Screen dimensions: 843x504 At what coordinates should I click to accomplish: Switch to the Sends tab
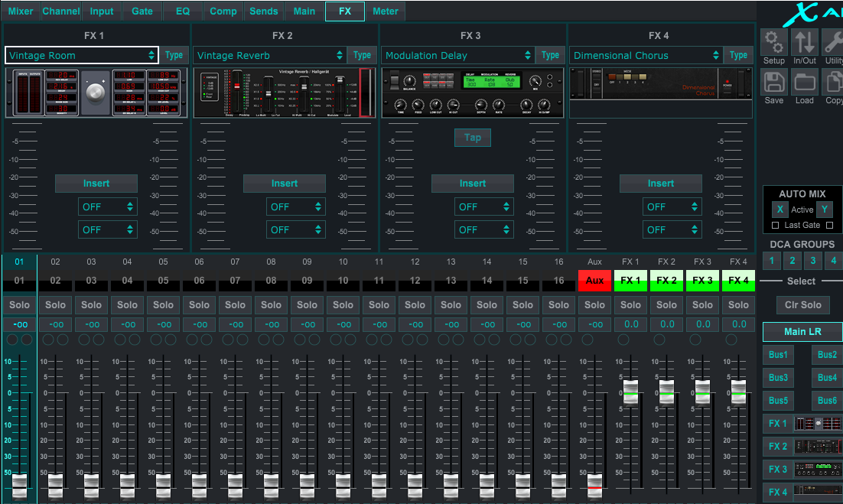click(x=263, y=11)
